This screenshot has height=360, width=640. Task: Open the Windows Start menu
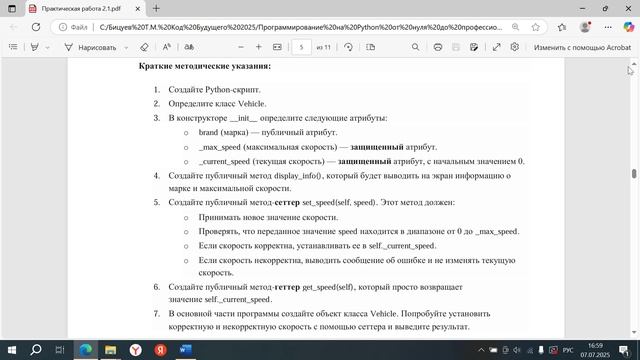[x=12, y=350]
